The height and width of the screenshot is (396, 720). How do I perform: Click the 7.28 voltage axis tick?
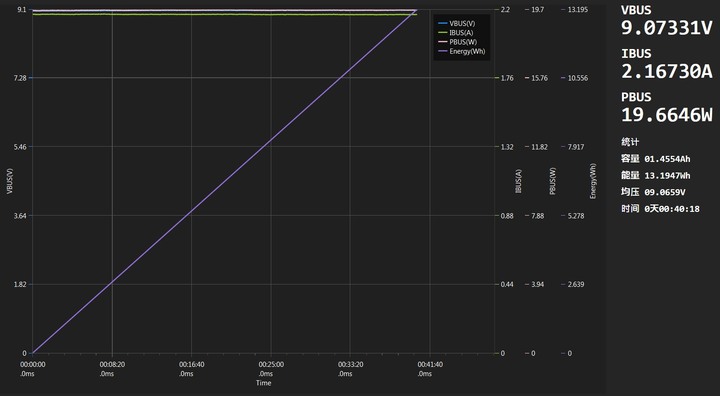[21, 78]
